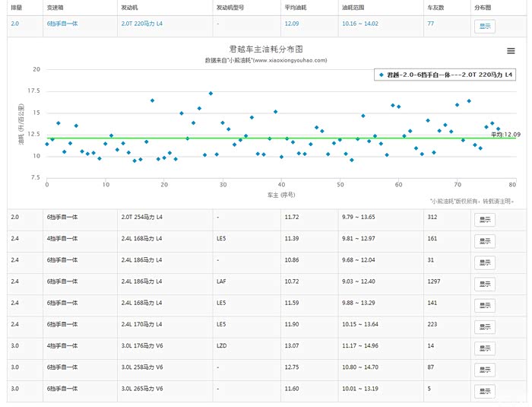Image resolution: width=532 pixels, height=407 pixels.
Task: Show chart for 2.0T 254马力 L4 row
Action: pyautogui.click(x=484, y=220)
